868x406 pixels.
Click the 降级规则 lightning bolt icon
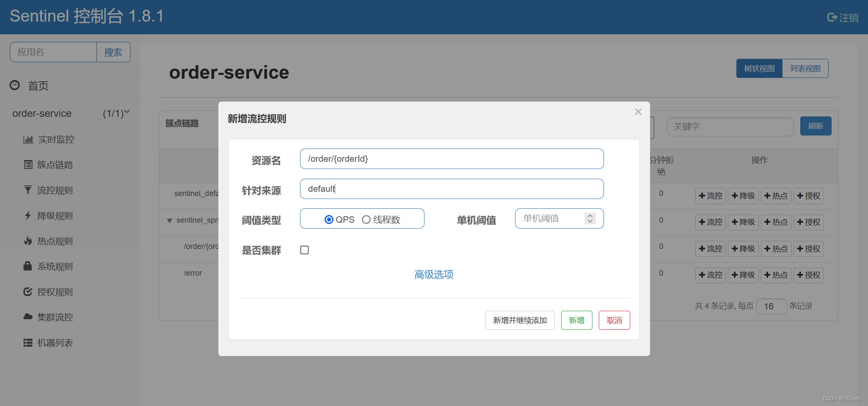point(28,215)
